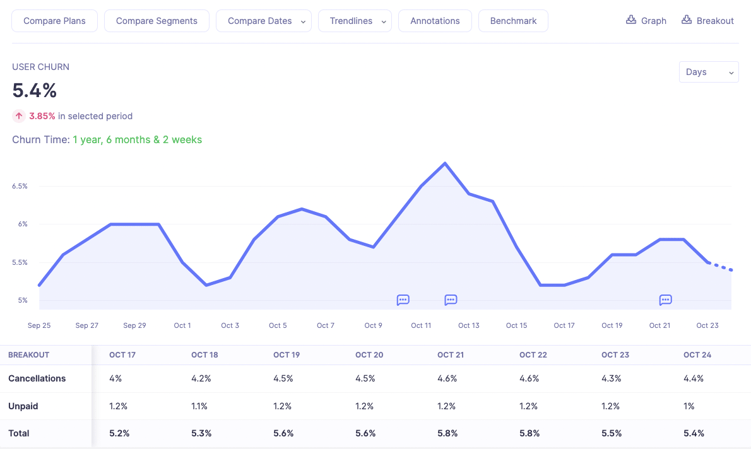Viewport: 751px width, 449px height.
Task: Click the Sep 25 x-axis label
Action: click(39, 325)
